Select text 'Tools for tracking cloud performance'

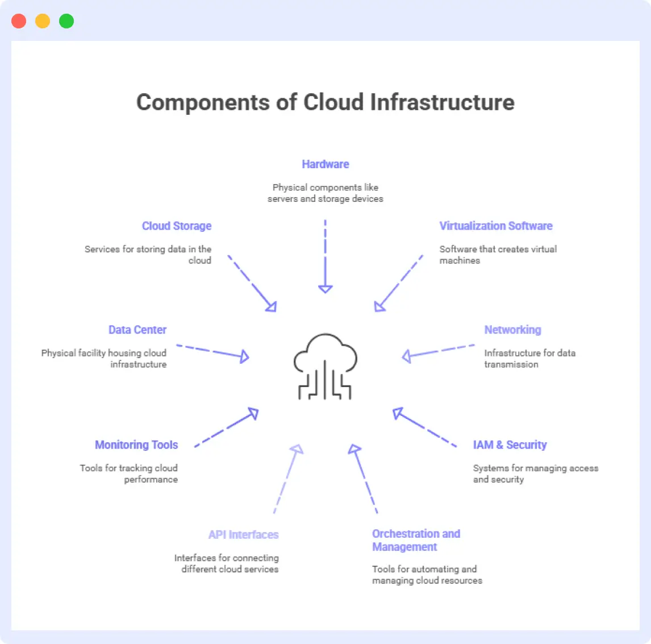click(x=129, y=473)
